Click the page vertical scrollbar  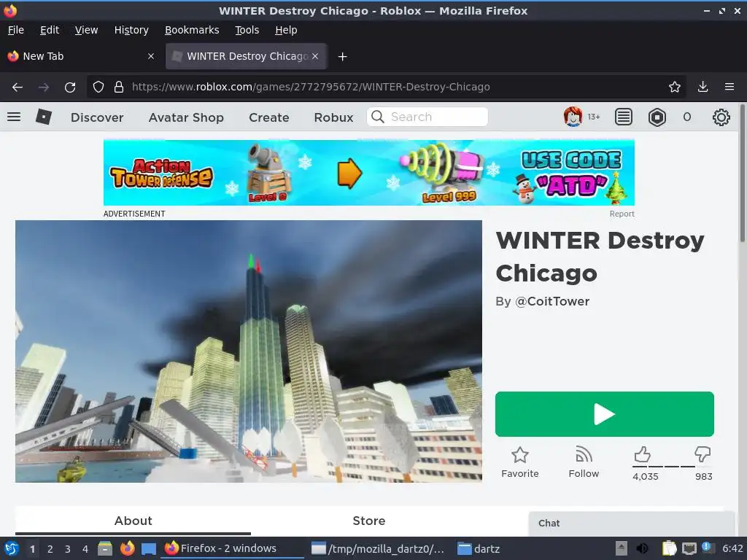pyautogui.click(x=742, y=174)
